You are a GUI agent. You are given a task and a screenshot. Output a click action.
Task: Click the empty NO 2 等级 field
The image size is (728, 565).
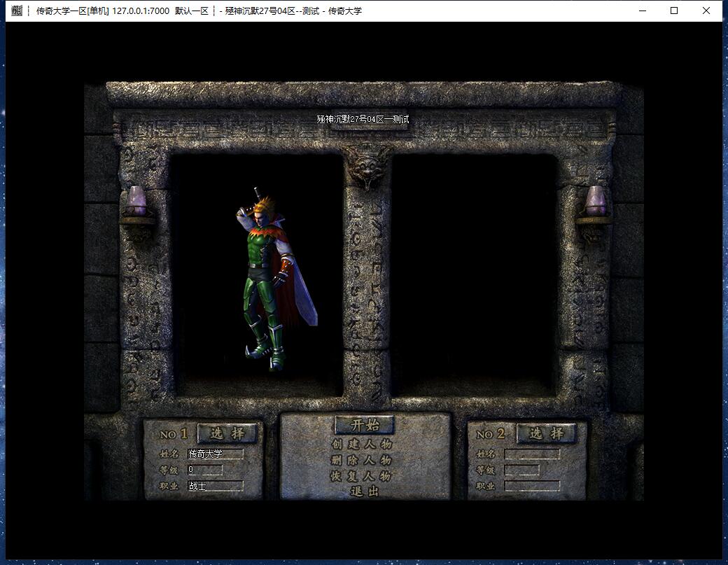tap(522, 470)
